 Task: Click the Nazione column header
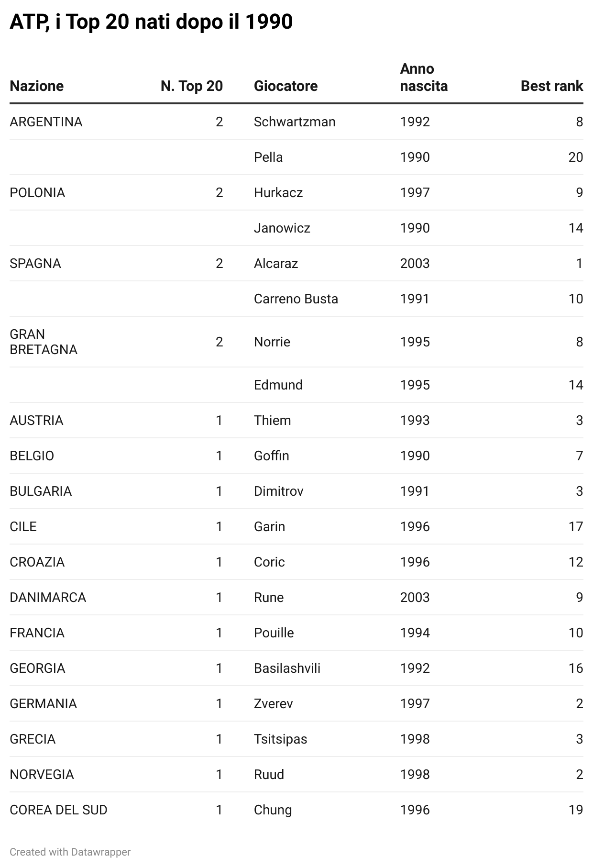pos(37,86)
